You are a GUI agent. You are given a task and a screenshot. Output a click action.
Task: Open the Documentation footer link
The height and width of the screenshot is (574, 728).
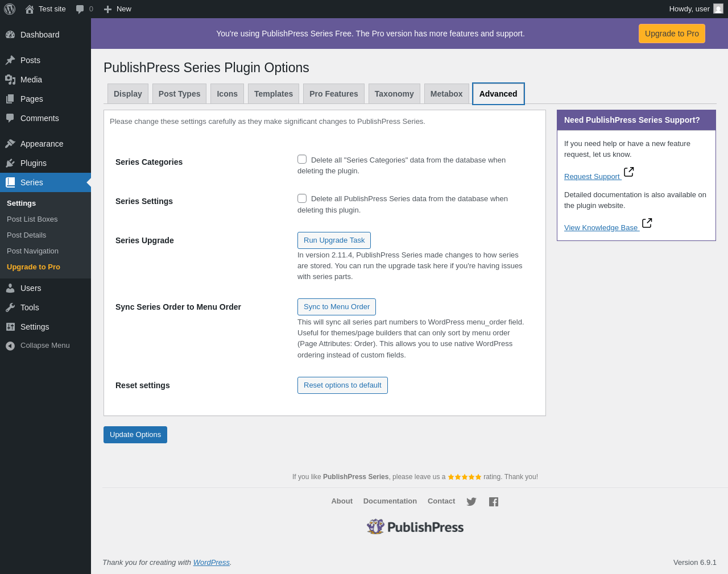(390, 501)
